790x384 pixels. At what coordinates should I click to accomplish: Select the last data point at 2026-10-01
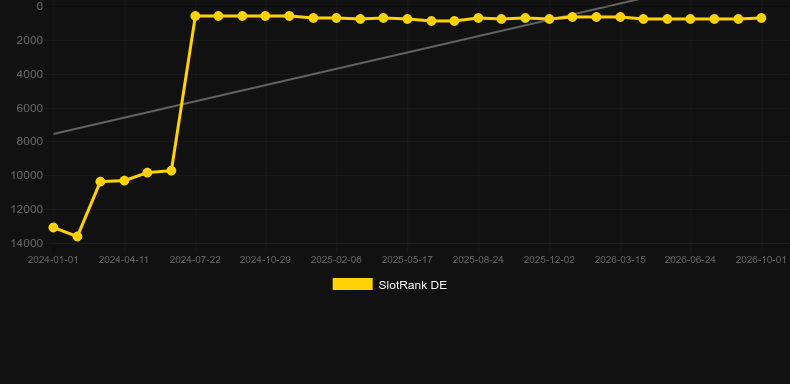[x=761, y=18]
